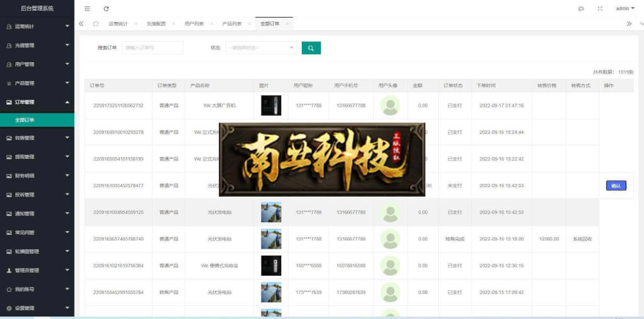Open product image of order 2209175251100562732
The height and width of the screenshot is (319, 644).
(x=271, y=105)
